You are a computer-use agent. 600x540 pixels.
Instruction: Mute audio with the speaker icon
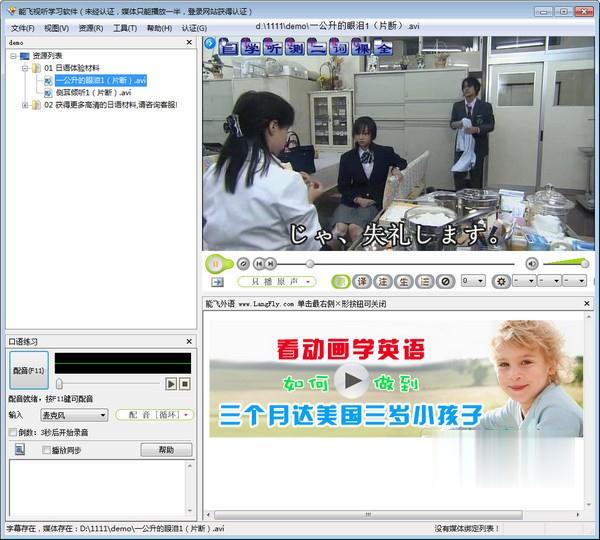[532, 264]
